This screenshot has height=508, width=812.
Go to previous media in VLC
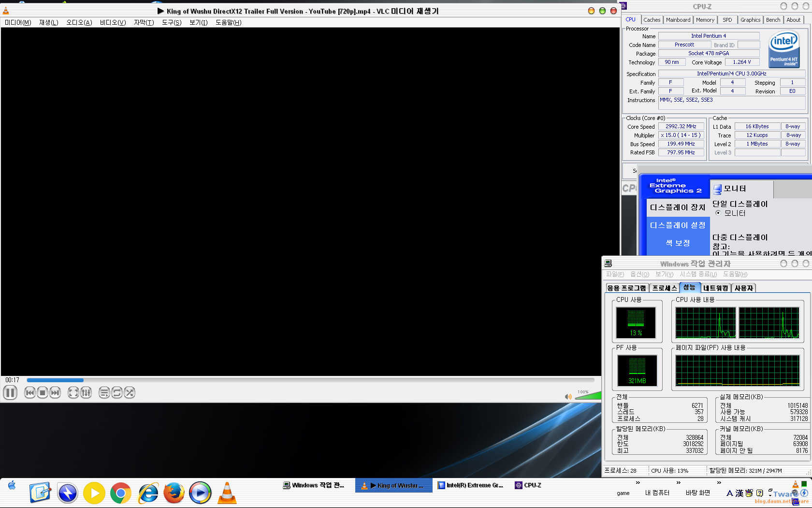pos(29,393)
